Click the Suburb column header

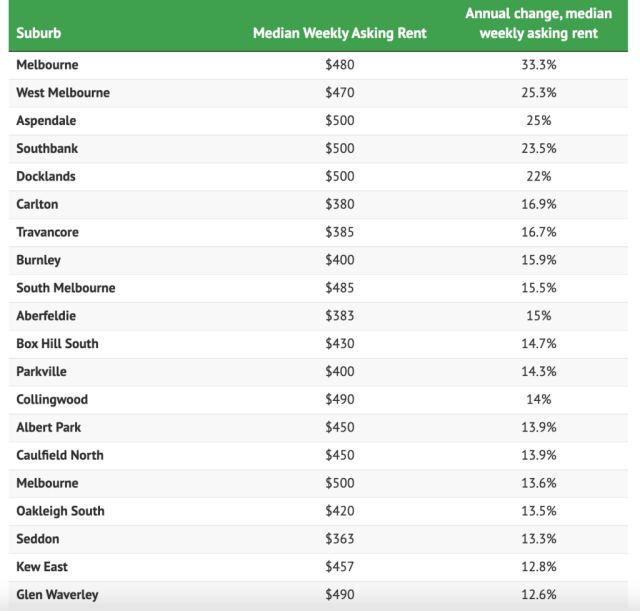coord(39,33)
